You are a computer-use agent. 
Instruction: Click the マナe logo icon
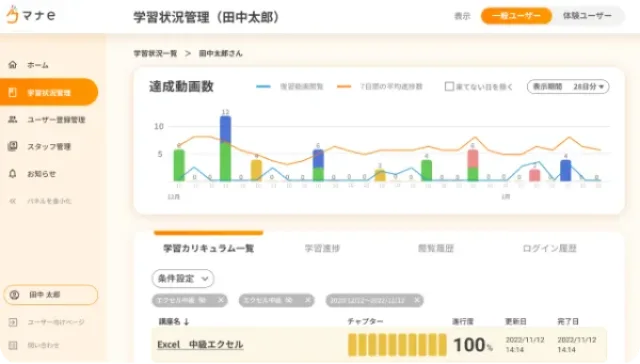[x=12, y=15]
